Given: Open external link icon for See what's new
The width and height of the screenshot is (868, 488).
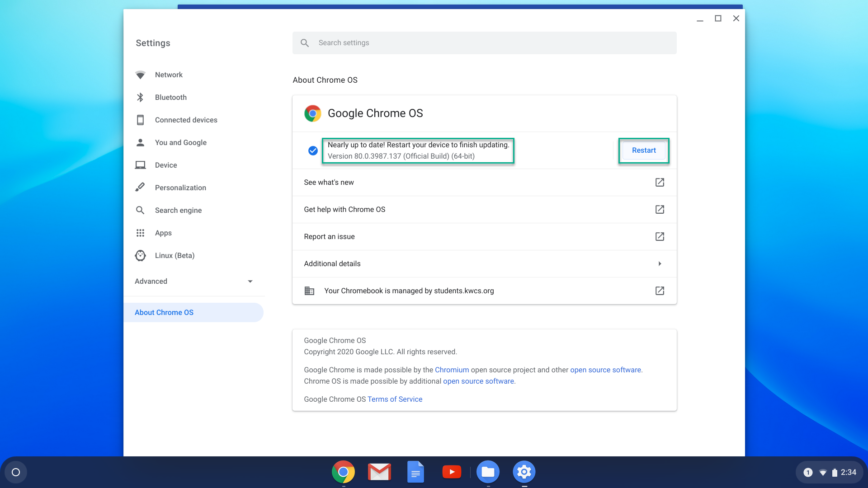Looking at the screenshot, I should 660,183.
